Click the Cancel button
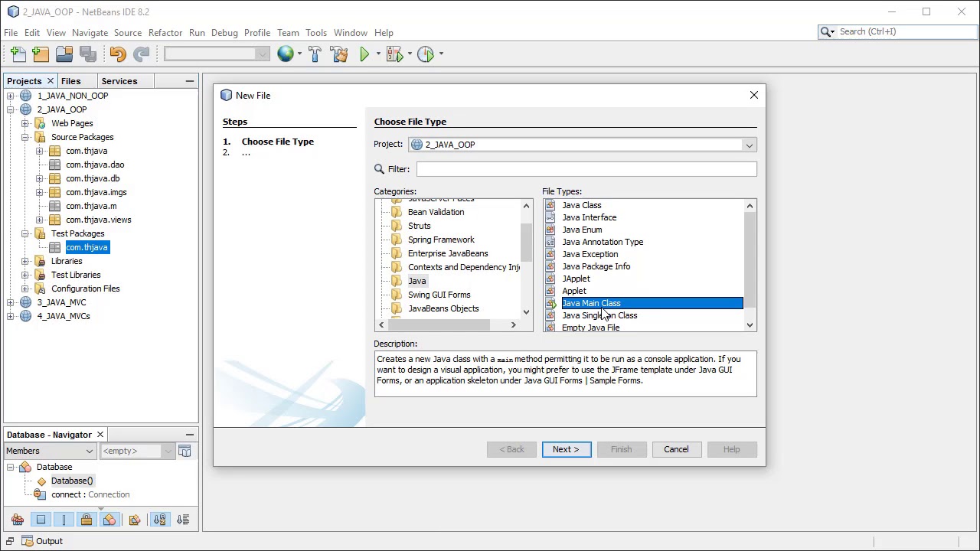The height and width of the screenshot is (551, 980). point(676,449)
